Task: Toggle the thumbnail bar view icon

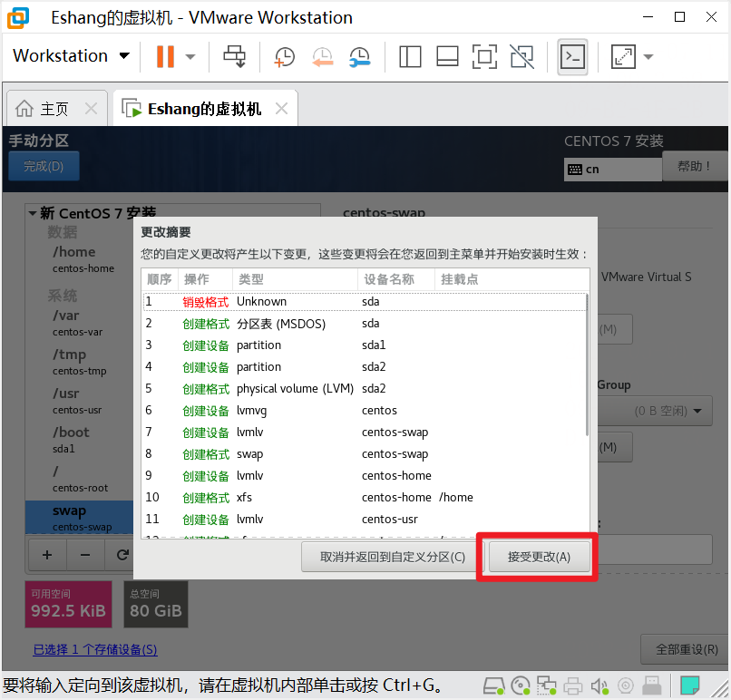Action: (447, 57)
